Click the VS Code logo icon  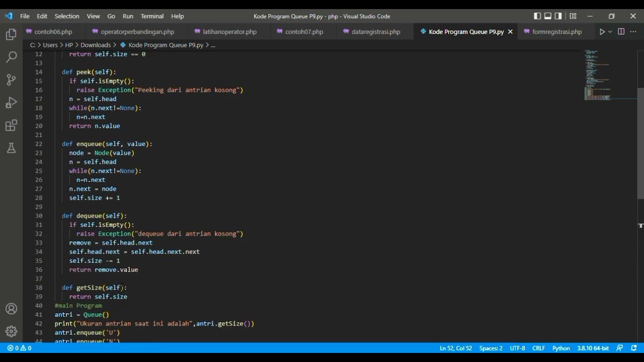(9, 16)
